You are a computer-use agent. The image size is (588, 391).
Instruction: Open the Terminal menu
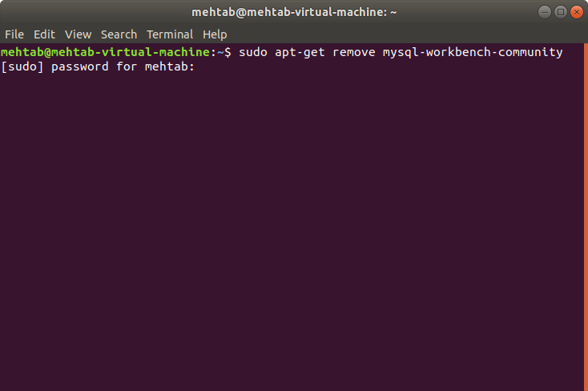point(170,34)
